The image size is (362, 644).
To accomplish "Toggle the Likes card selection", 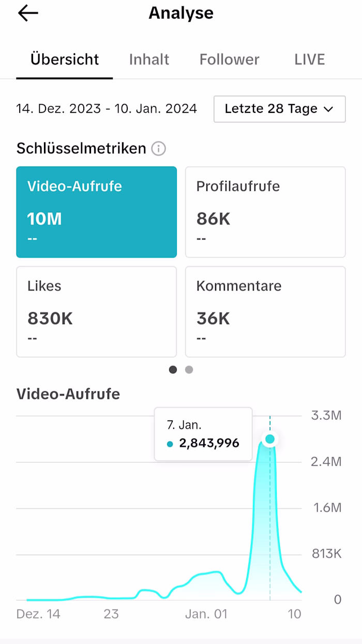I will pos(96,311).
